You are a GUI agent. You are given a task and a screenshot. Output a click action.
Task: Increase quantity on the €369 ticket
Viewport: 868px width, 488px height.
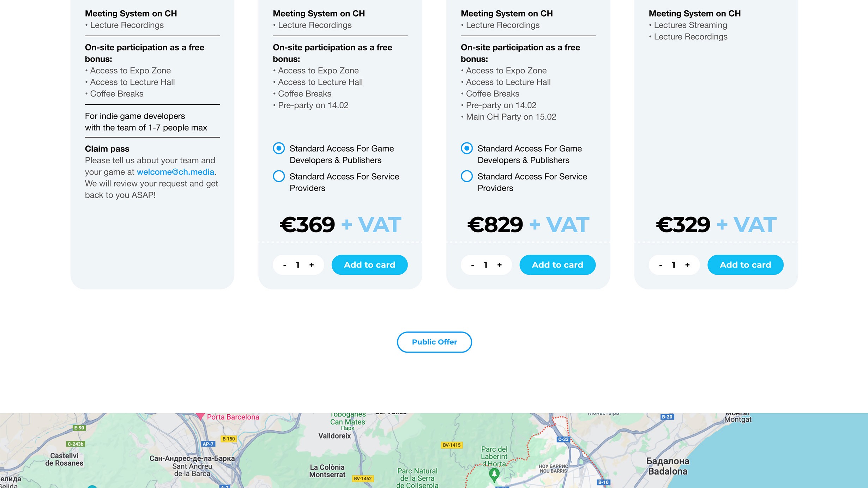(312, 265)
